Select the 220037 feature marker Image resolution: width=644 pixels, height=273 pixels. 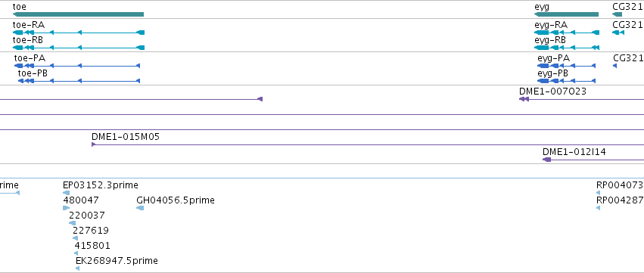[73, 223]
